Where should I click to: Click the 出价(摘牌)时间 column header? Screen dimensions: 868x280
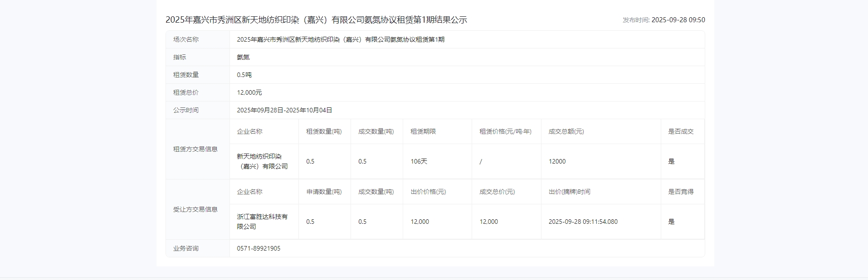569,192
